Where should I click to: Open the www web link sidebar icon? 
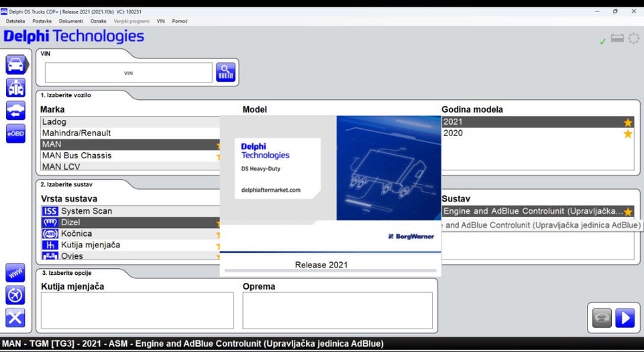pyautogui.click(x=15, y=273)
